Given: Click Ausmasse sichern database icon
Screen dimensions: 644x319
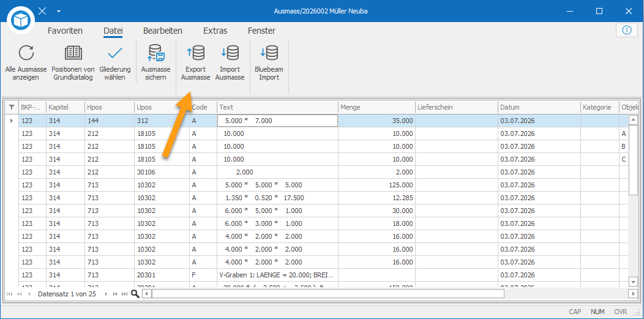Looking at the screenshot, I should (155, 53).
